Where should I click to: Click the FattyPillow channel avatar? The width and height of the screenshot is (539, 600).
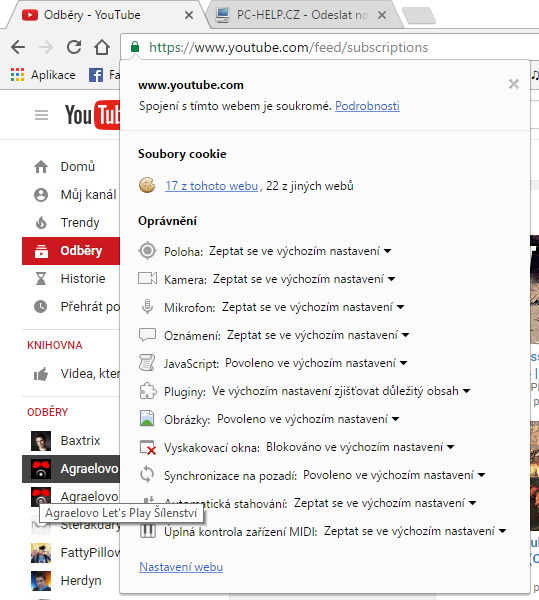pyautogui.click(x=41, y=553)
